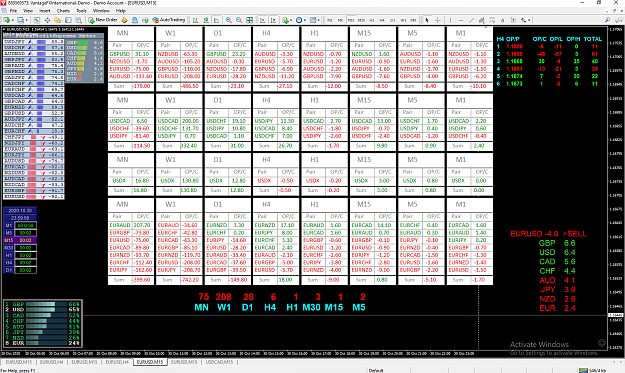Tile chart windows with grid icon
625x373 pixels.
click(250, 20)
